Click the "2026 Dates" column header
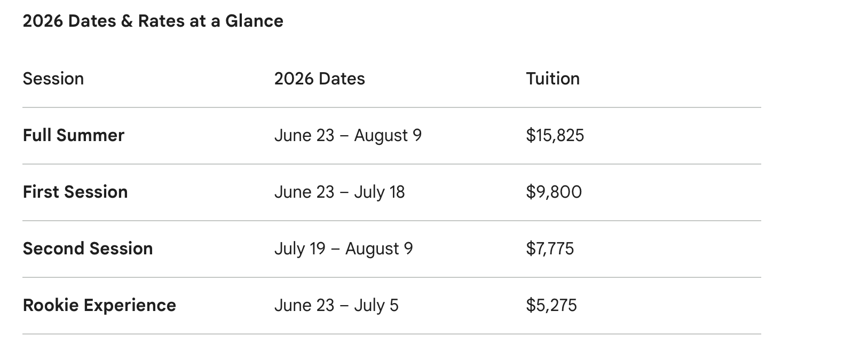The height and width of the screenshot is (342, 868). [319, 79]
